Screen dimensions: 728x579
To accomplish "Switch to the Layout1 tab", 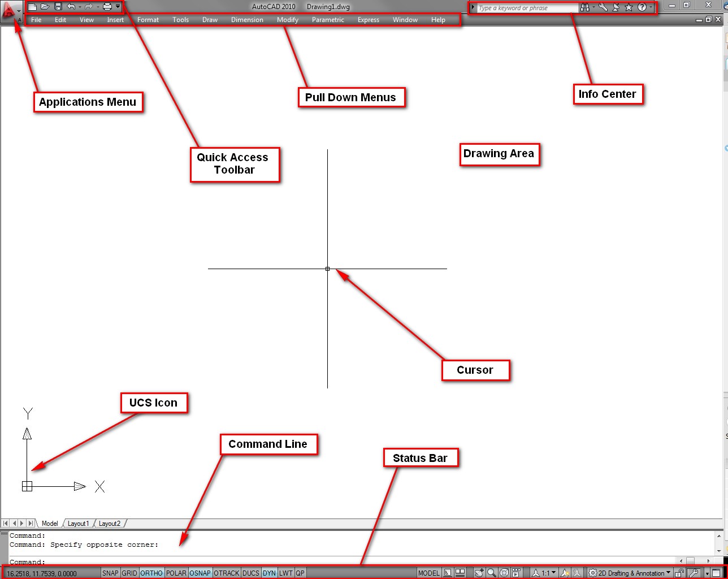I will (78, 524).
